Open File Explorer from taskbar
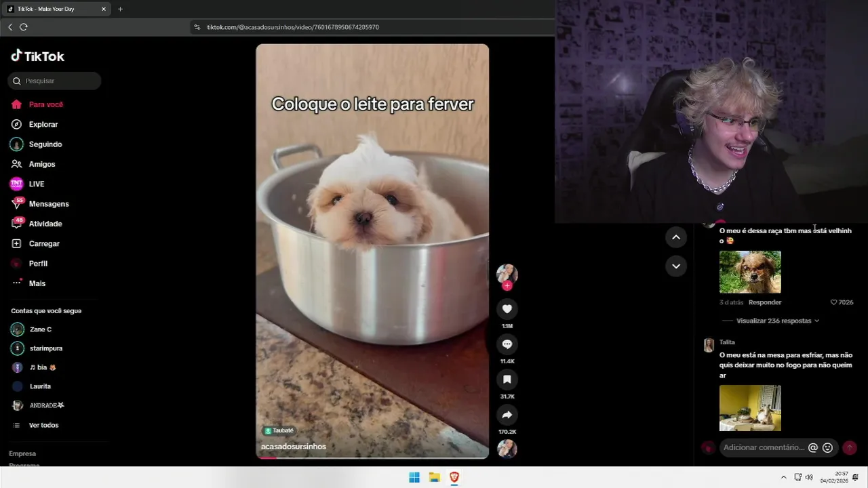Image resolution: width=868 pixels, height=488 pixels. (x=434, y=477)
